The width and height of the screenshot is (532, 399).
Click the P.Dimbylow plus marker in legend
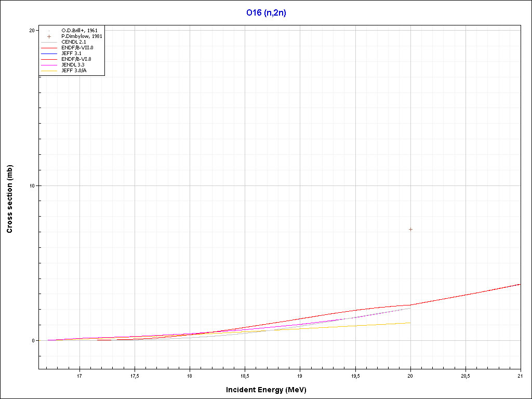pyautogui.click(x=49, y=36)
